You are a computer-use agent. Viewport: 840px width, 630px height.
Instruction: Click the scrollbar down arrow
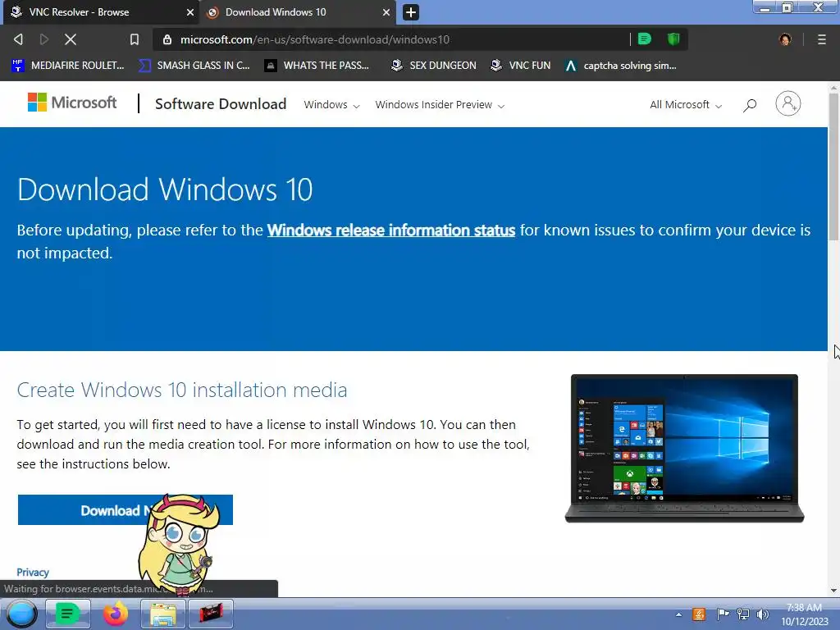tap(833, 591)
